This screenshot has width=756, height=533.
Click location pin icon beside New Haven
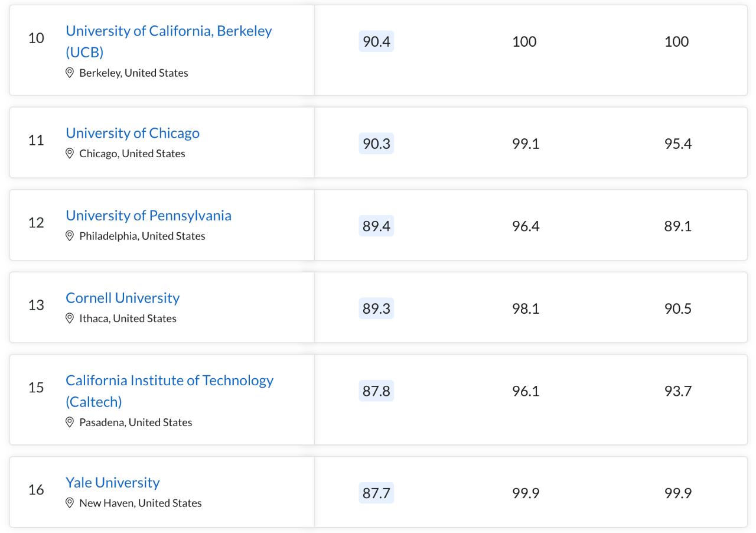click(x=70, y=503)
